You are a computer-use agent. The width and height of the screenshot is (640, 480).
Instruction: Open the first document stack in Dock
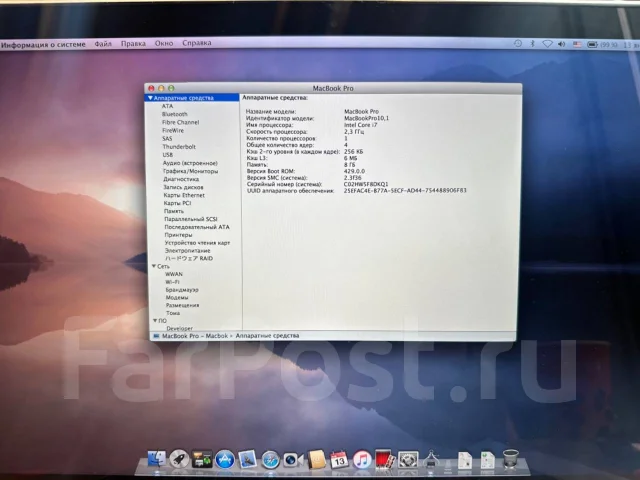pos(464,461)
